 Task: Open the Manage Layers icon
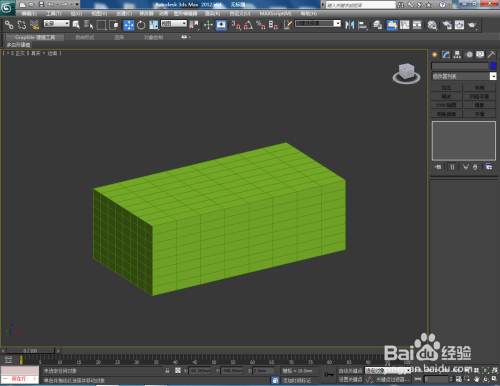coord(377,25)
